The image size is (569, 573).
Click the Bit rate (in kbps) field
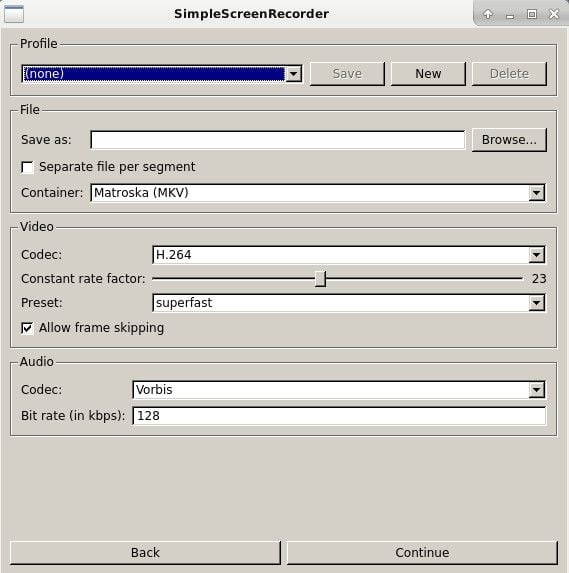click(339, 416)
